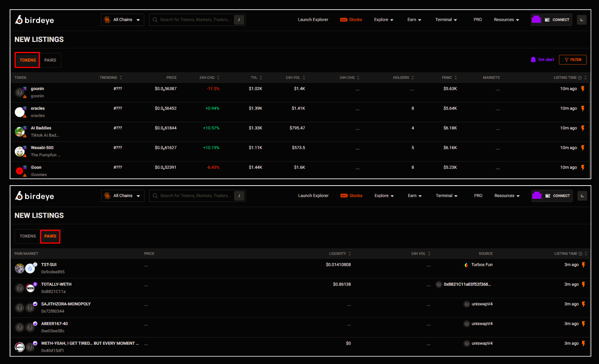
Task: Click the birdeye logo in the lower panel
Action: point(34,196)
